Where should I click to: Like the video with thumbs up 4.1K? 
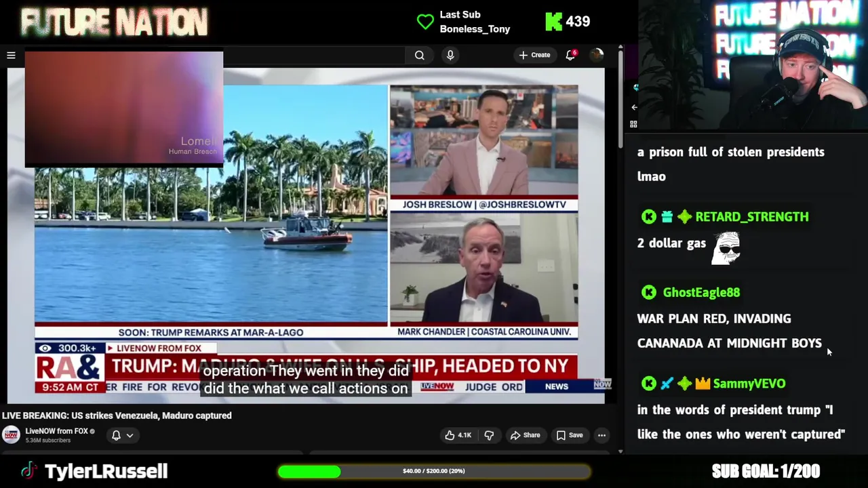tap(458, 435)
